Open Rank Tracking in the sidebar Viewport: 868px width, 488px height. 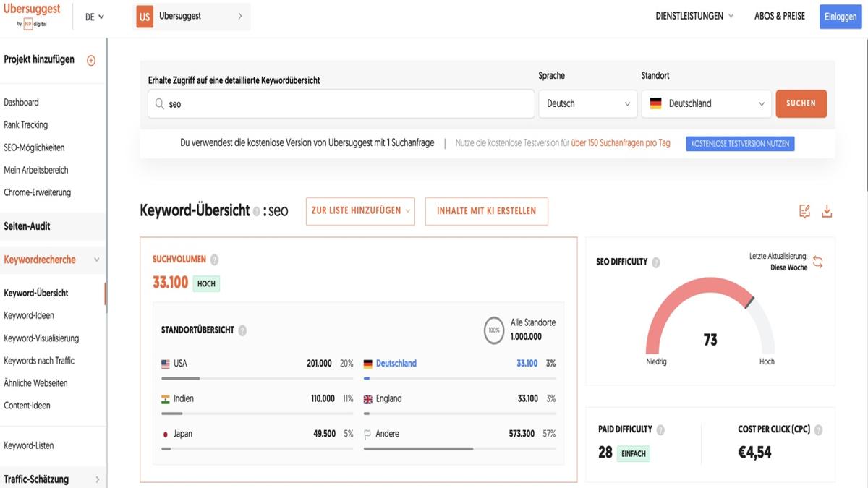[25, 125]
